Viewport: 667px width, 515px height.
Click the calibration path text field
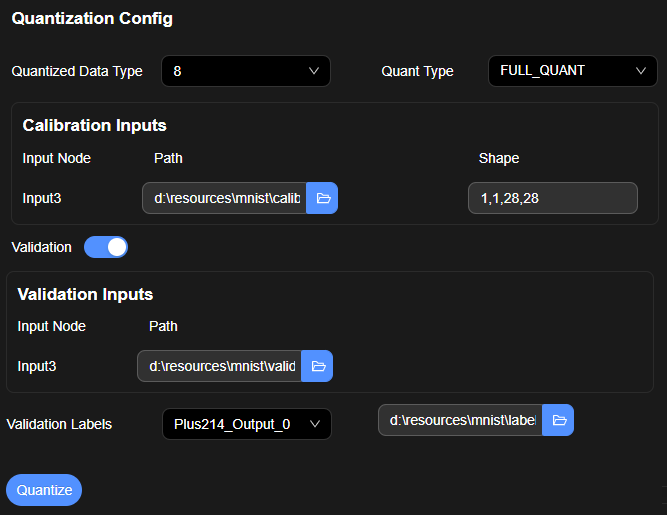point(225,198)
